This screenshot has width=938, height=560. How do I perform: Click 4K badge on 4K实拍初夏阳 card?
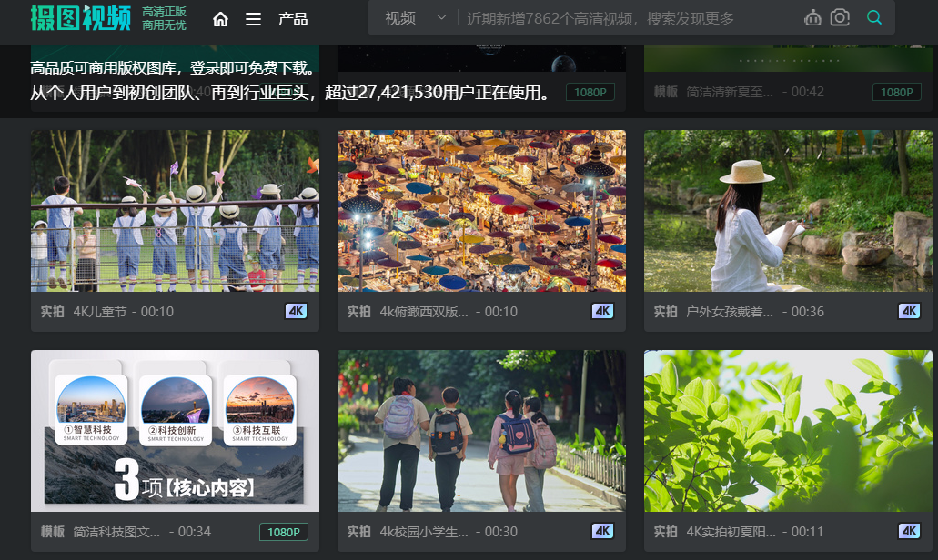click(909, 531)
